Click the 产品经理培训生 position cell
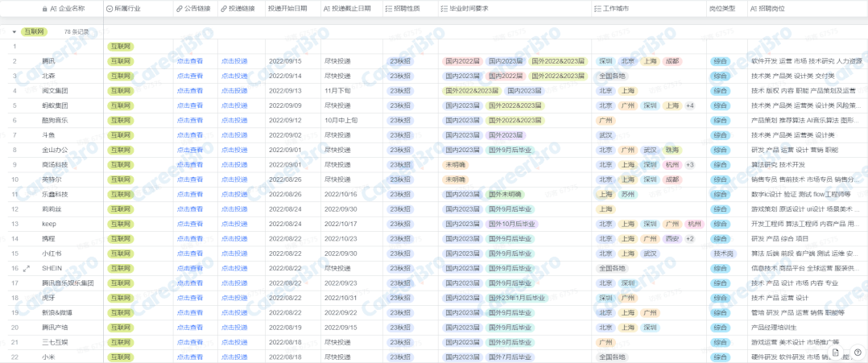 (x=774, y=327)
